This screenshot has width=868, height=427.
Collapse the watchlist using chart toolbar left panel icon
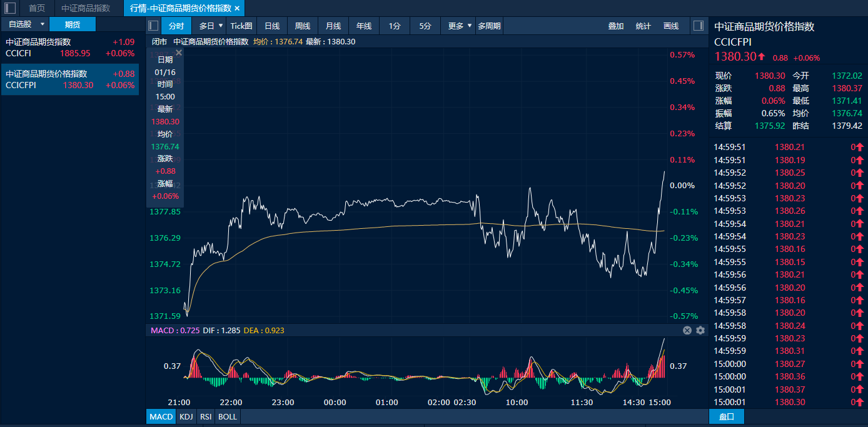click(153, 26)
